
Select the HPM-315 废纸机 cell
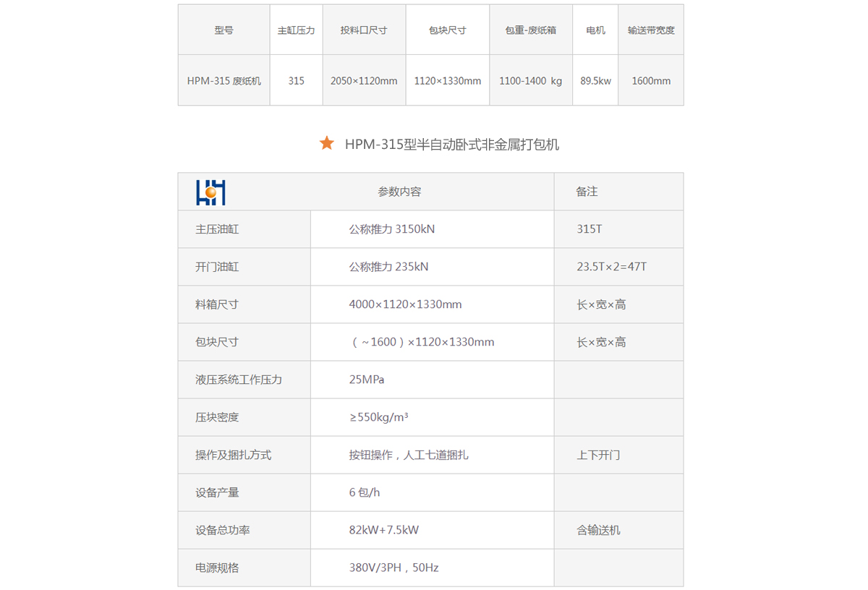[224, 81]
